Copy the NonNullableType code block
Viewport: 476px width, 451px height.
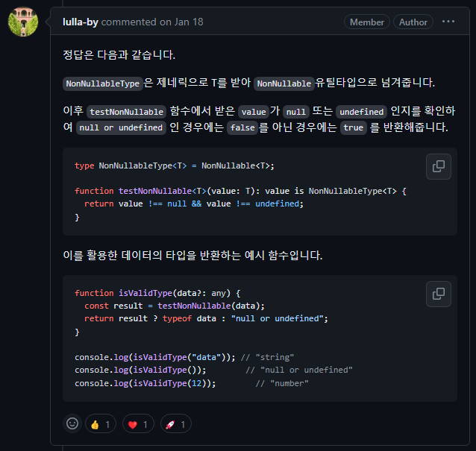coord(439,166)
